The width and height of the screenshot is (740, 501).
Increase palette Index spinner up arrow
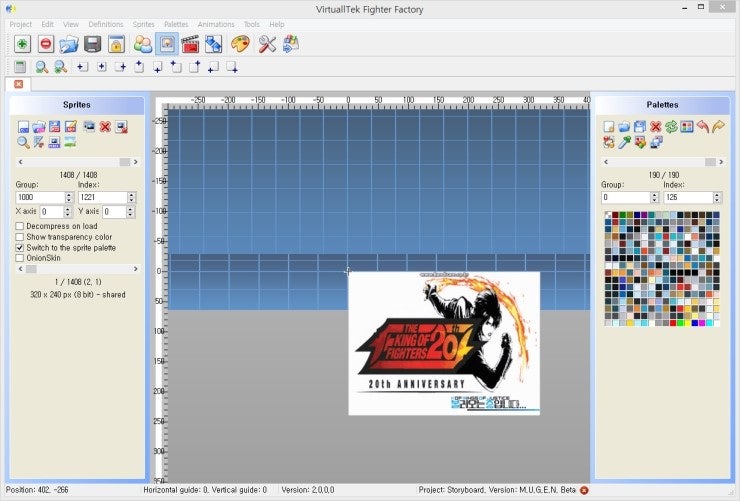click(717, 195)
